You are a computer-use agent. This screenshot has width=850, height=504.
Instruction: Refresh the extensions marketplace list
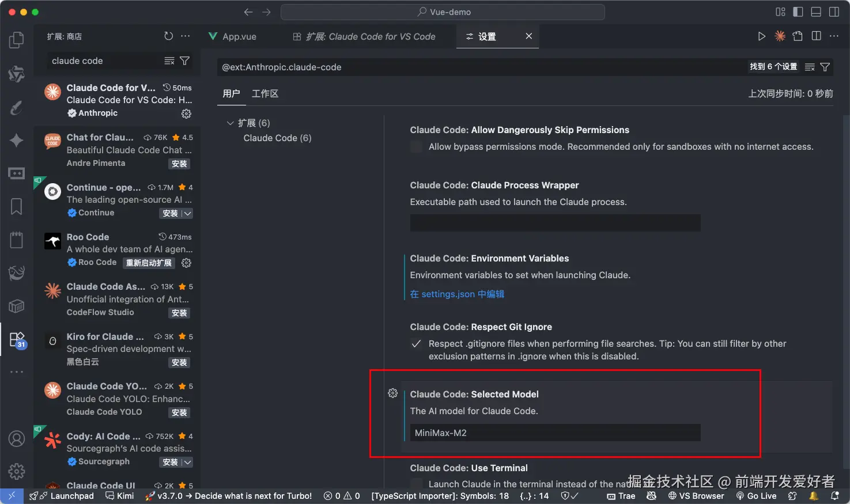[x=168, y=36]
